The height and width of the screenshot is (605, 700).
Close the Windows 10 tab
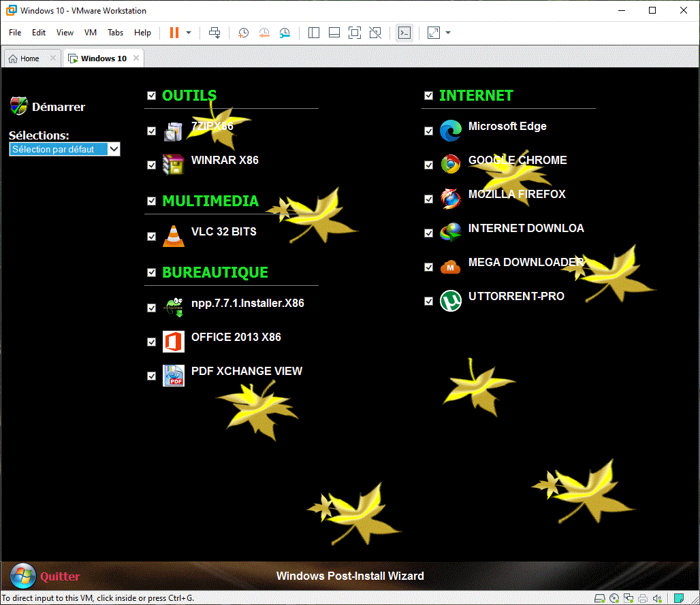coord(136,58)
